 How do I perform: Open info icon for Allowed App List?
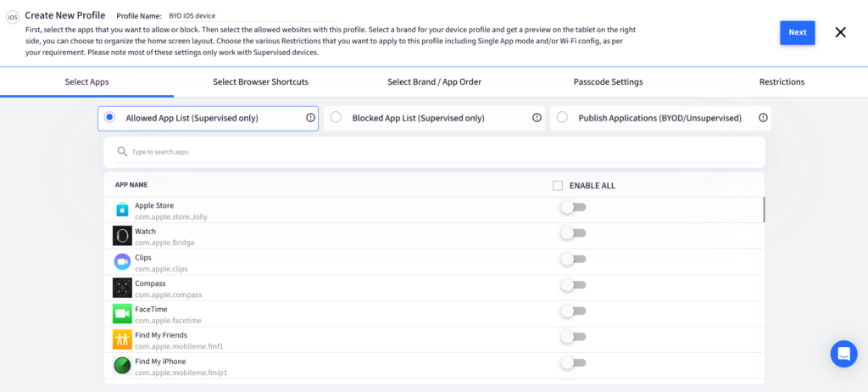point(310,118)
